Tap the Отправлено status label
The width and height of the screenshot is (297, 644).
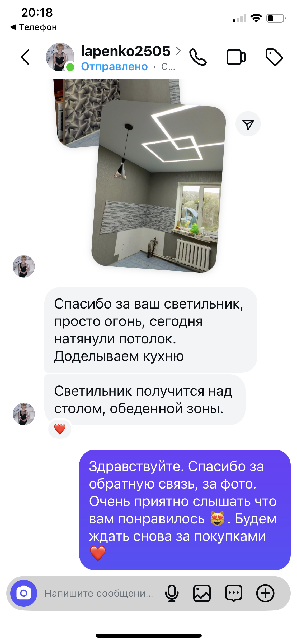click(x=114, y=67)
